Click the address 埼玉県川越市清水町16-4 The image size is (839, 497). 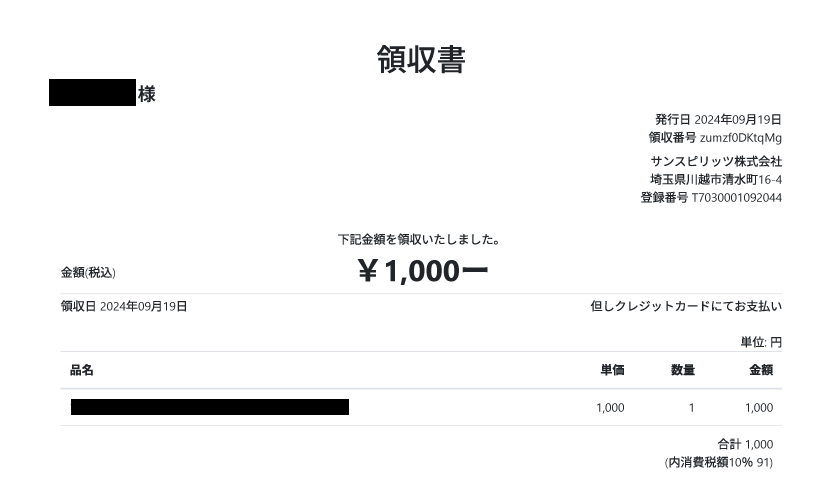716,179
